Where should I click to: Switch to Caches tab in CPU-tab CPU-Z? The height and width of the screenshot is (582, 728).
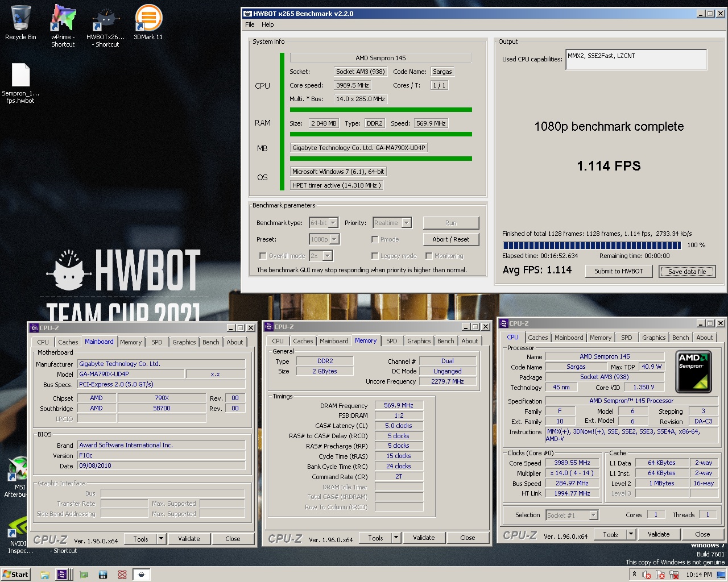click(x=538, y=338)
